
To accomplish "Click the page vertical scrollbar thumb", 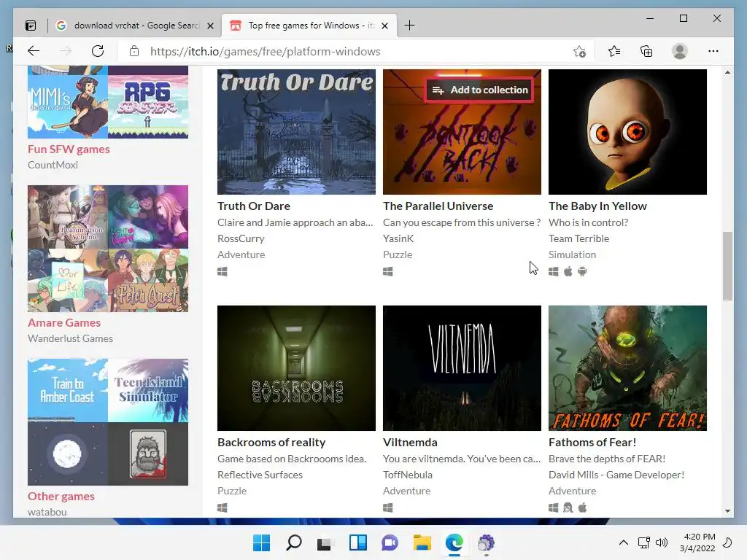I will (727, 265).
